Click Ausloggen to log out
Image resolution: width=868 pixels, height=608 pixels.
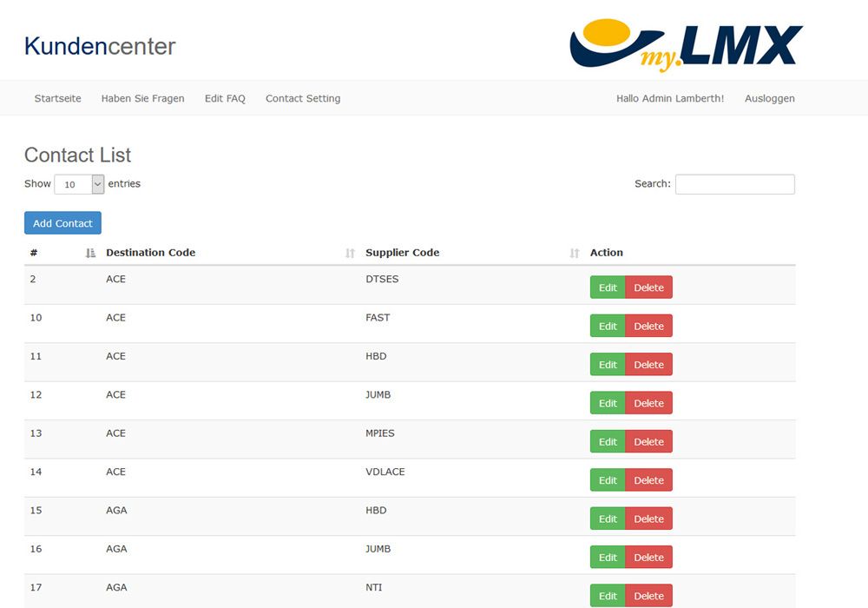tap(769, 99)
